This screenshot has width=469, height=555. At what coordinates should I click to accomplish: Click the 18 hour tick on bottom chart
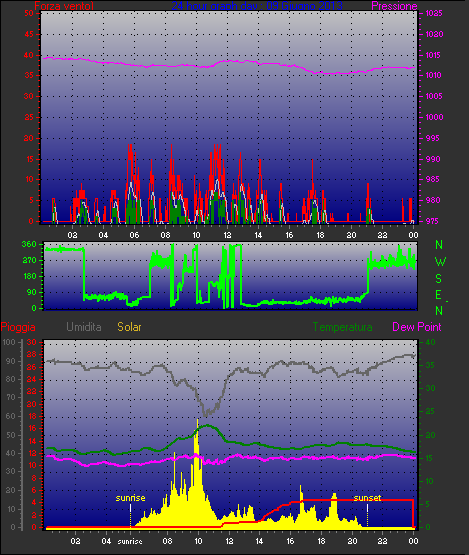[x=321, y=541]
